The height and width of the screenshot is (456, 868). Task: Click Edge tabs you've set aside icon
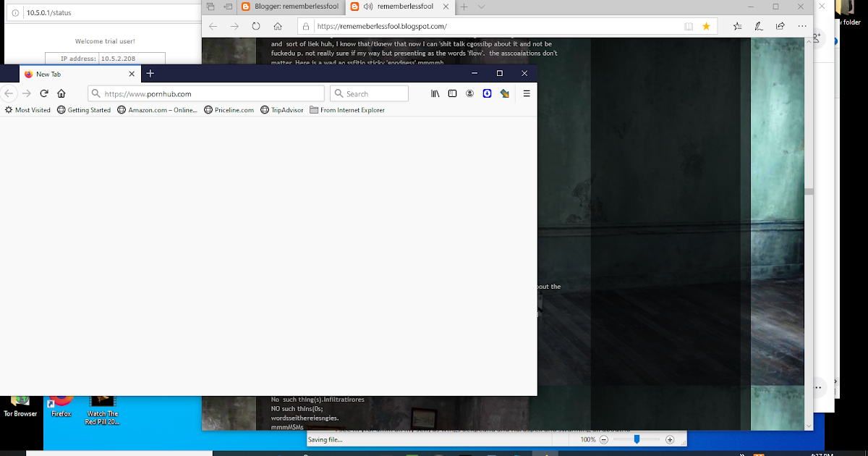[210, 7]
